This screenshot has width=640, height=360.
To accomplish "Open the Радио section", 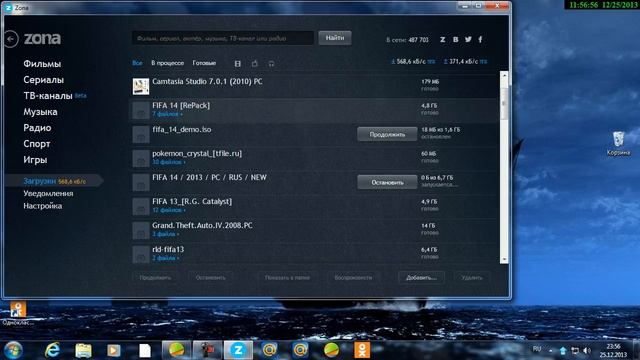I will pos(37,128).
